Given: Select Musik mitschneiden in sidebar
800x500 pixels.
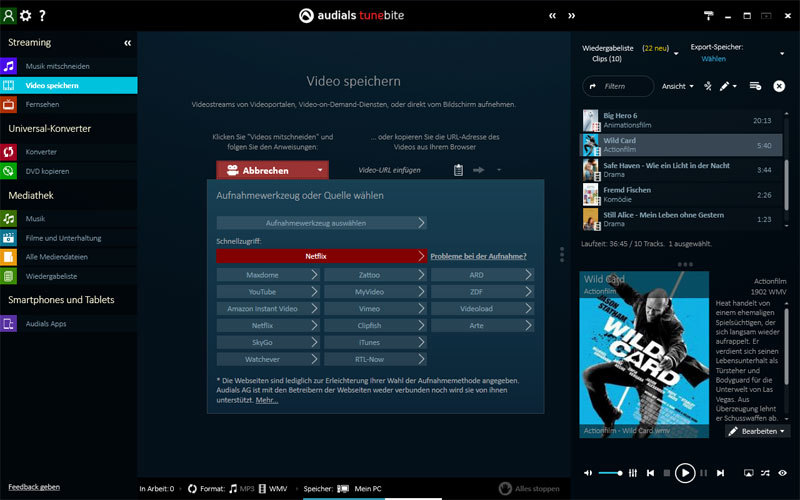Looking at the screenshot, I should point(58,66).
